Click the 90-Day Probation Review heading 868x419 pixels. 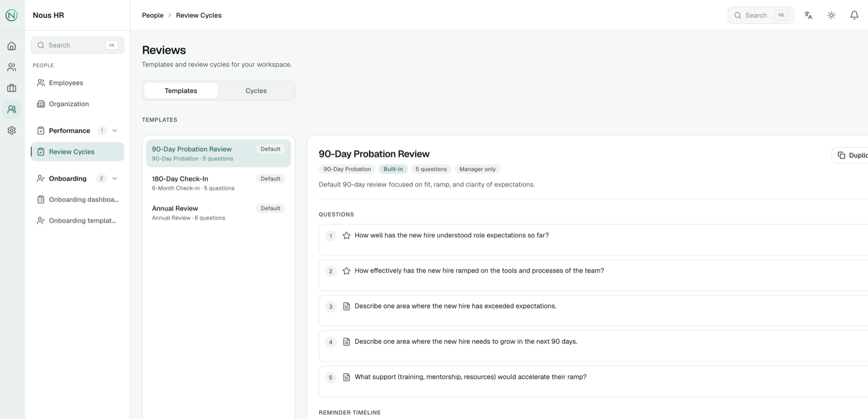(374, 154)
